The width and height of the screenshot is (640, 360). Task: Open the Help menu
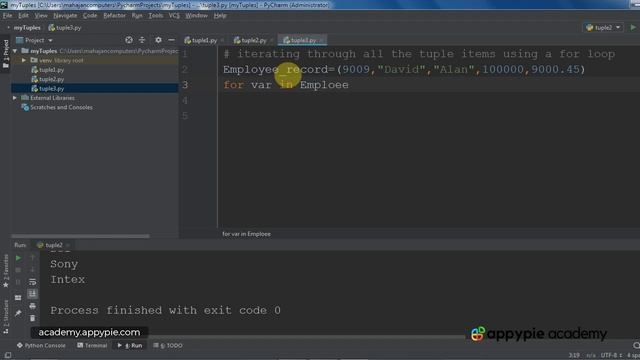click(x=220, y=16)
